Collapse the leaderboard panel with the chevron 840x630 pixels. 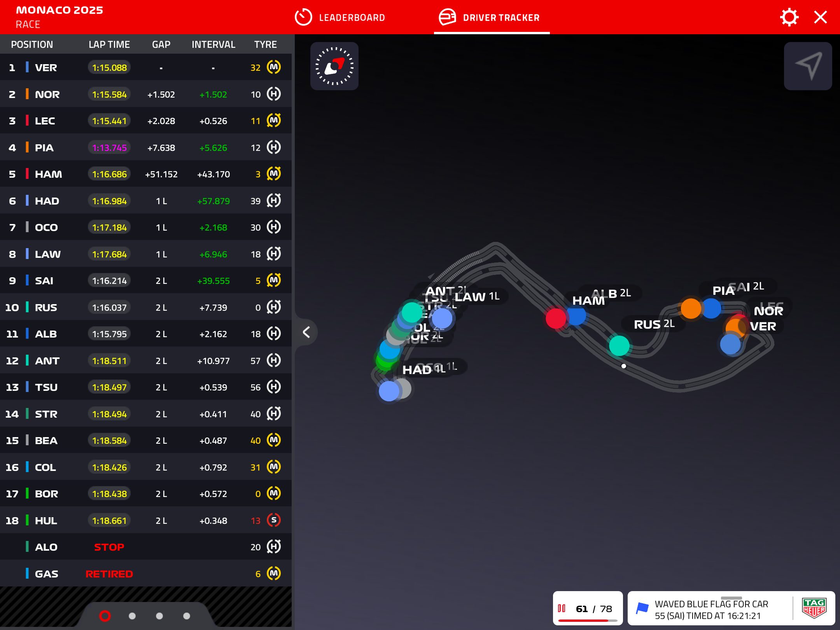pyautogui.click(x=306, y=332)
